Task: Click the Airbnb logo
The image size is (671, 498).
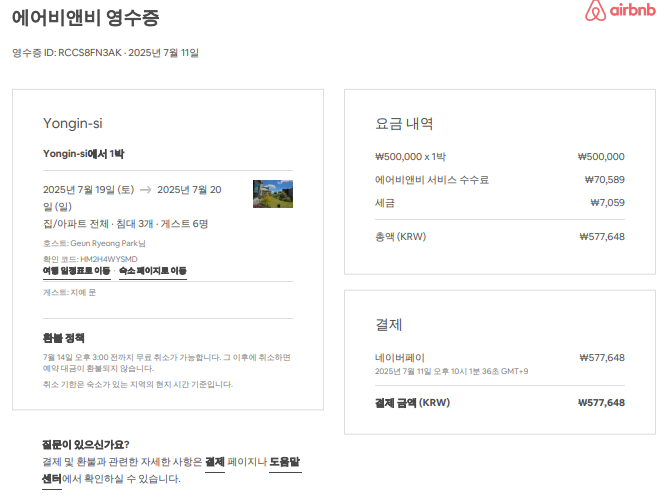Action: [x=620, y=11]
